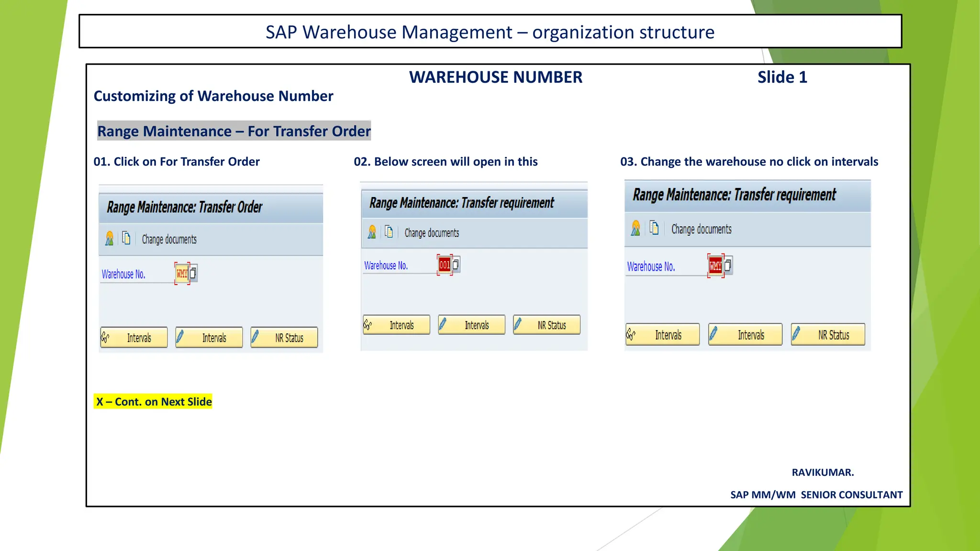Click NR Status button in Transfer Order panel
Image resolution: width=980 pixels, height=551 pixels.
(284, 338)
